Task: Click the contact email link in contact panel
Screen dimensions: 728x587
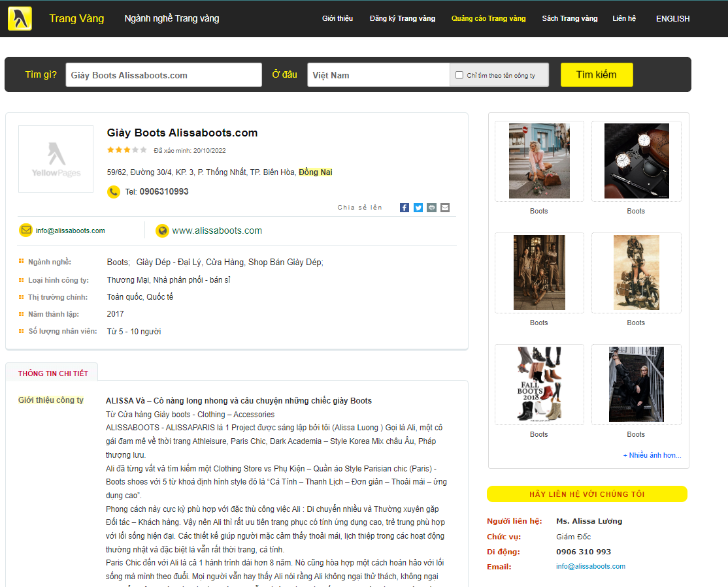Action: coord(591,566)
